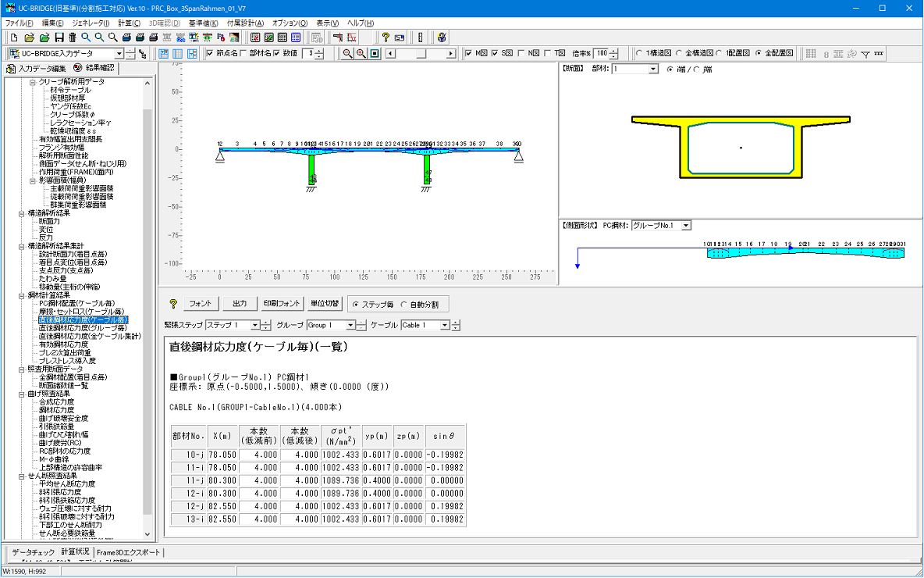Select the 1構造図 radio button

[639, 54]
